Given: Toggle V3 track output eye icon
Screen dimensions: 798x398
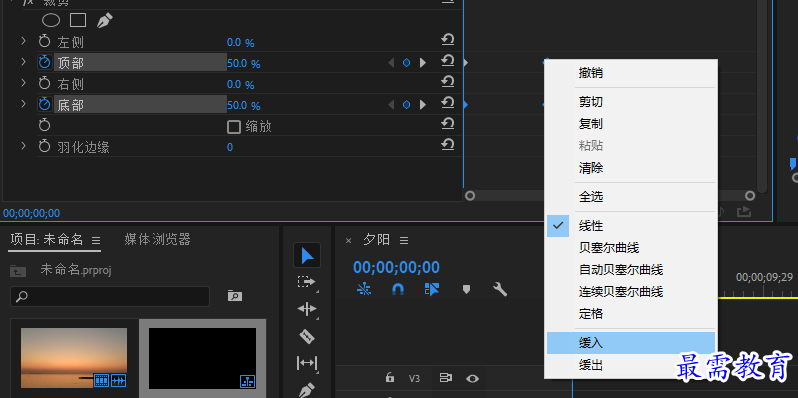Looking at the screenshot, I should pyautogui.click(x=473, y=378).
